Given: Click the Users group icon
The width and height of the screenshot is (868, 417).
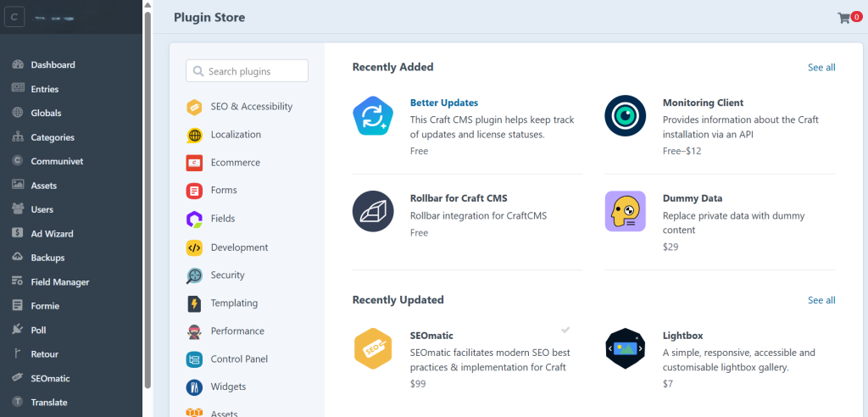Looking at the screenshot, I should (18, 209).
